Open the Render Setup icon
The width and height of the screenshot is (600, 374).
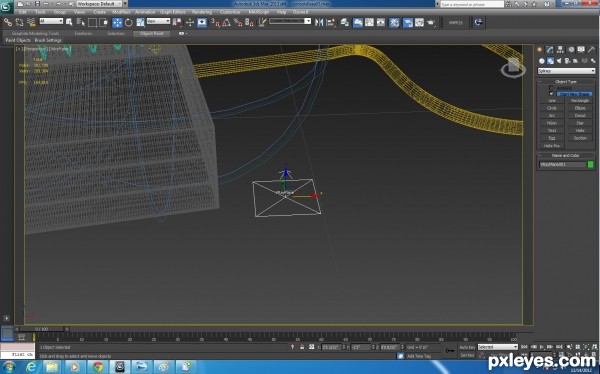408,23
